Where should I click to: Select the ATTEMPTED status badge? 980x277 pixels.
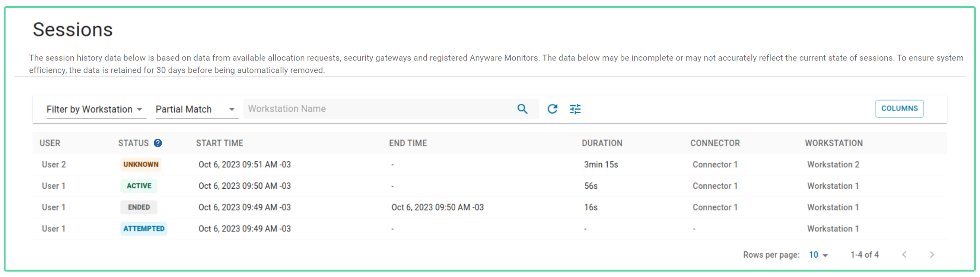pos(144,229)
